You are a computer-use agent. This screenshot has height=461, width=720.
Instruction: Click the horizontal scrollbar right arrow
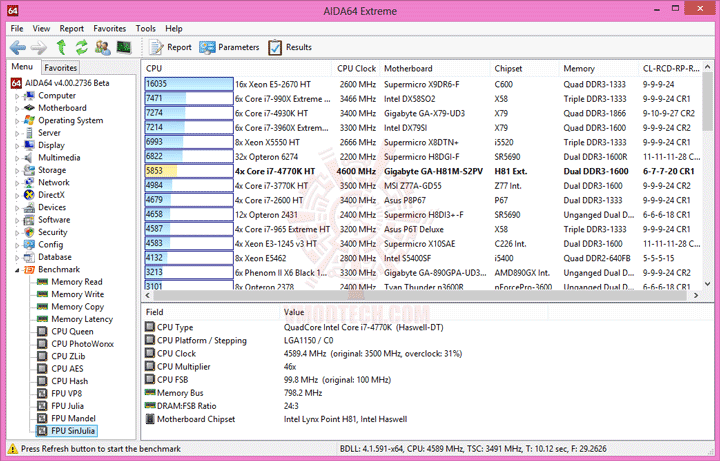click(x=696, y=295)
